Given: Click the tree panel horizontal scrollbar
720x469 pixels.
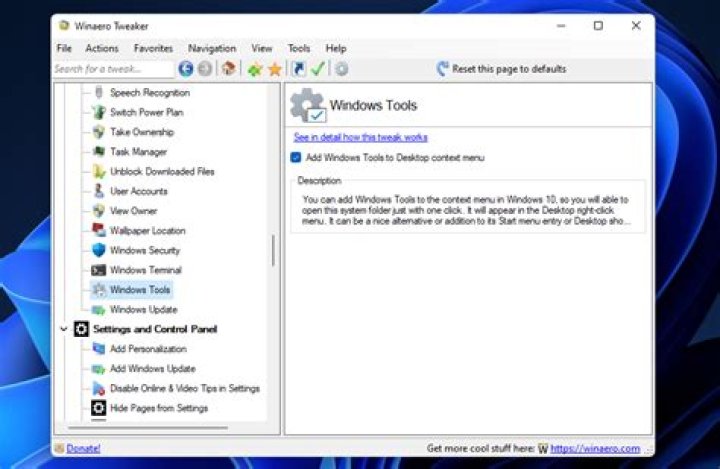Looking at the screenshot, I should click(148, 428).
